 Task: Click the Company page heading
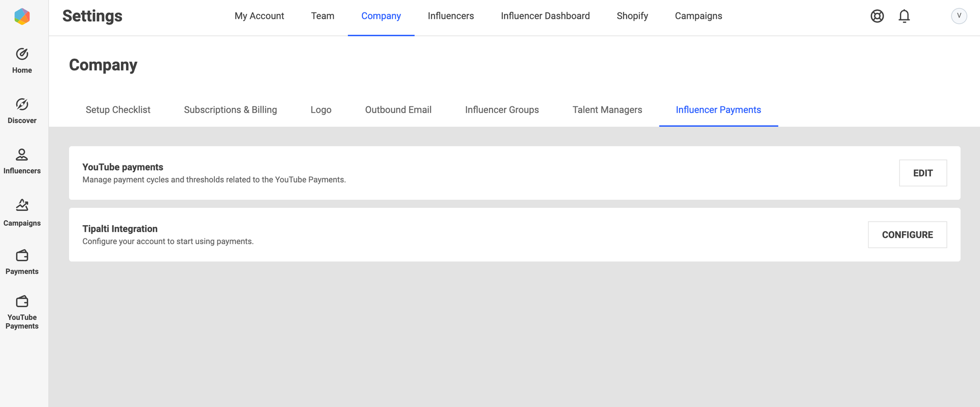coord(103,65)
